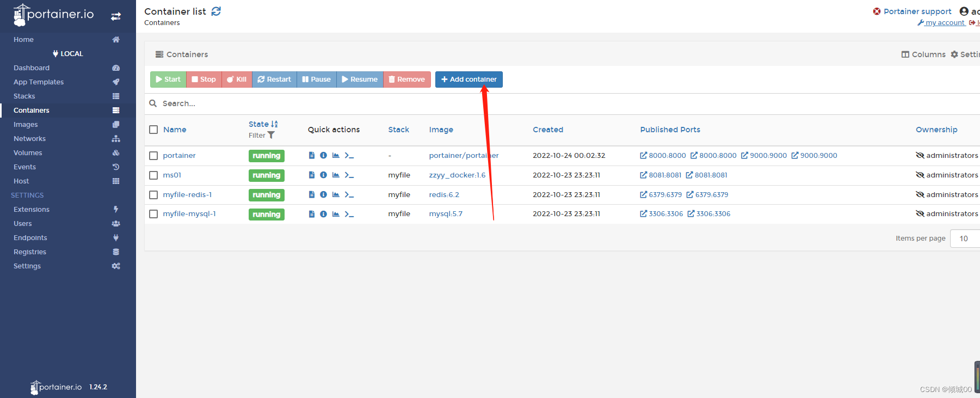This screenshot has height=398, width=980.
Task: Open Images in the sidebar
Action: (x=67, y=125)
